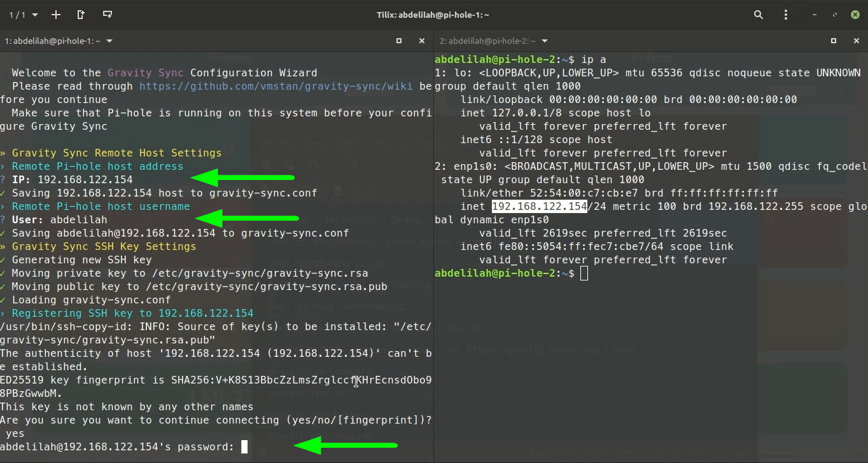Minimize the Tilix window
The height and width of the screenshot is (463, 868).
[815, 15]
